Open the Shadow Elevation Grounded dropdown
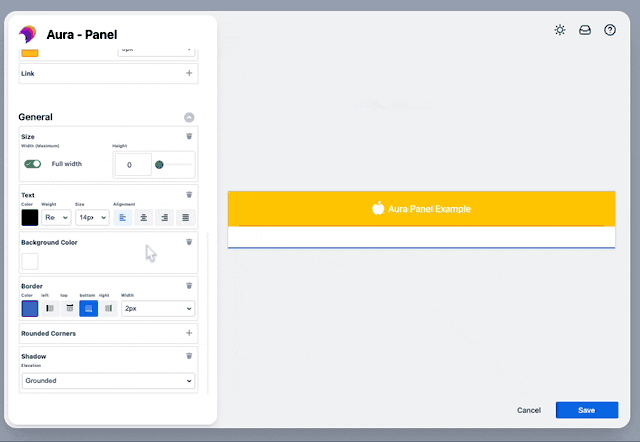The width and height of the screenshot is (640, 442). coord(109,381)
